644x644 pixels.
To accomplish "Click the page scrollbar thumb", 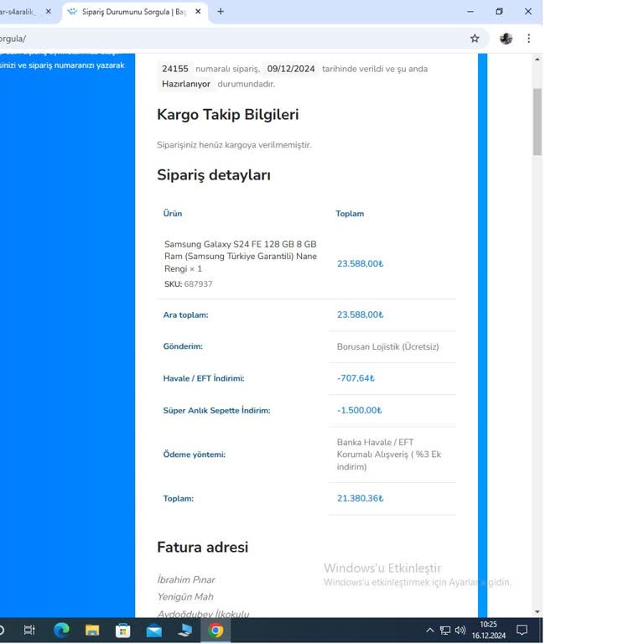I will point(538,122).
